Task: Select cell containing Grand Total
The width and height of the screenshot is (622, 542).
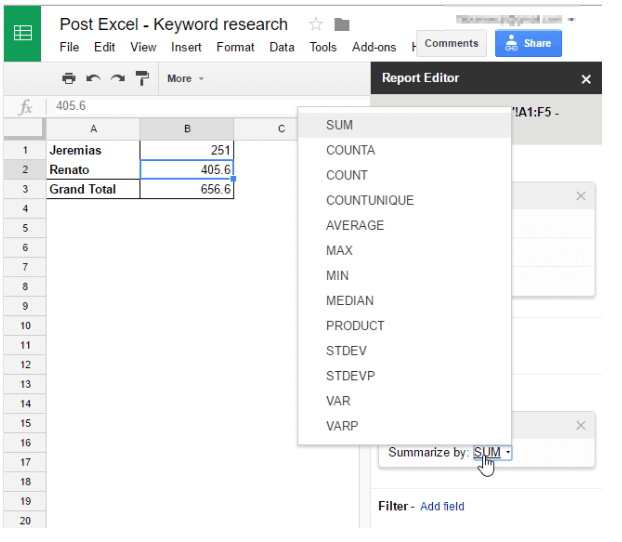Action: tap(93, 189)
